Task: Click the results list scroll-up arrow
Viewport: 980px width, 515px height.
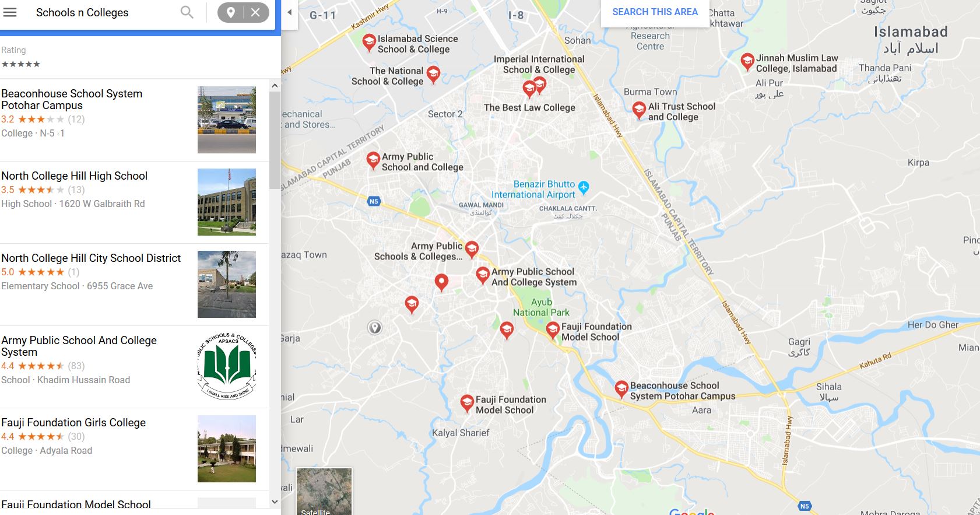Action: click(275, 86)
